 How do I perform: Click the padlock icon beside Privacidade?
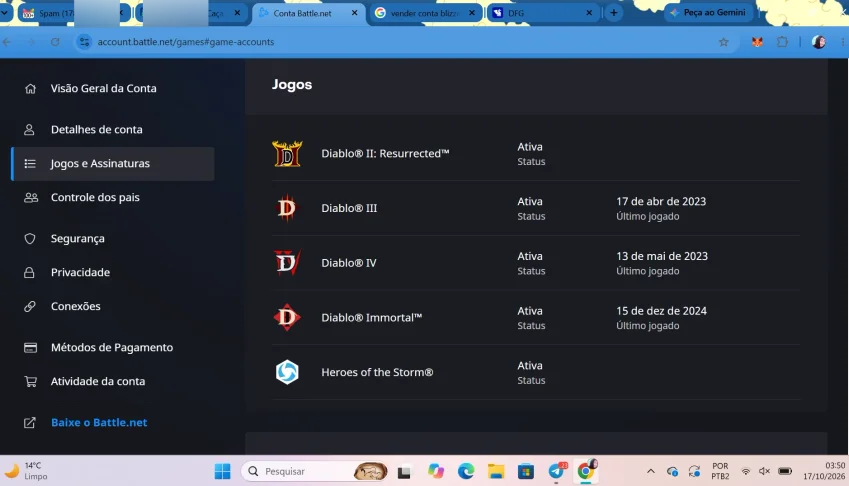[29, 272]
